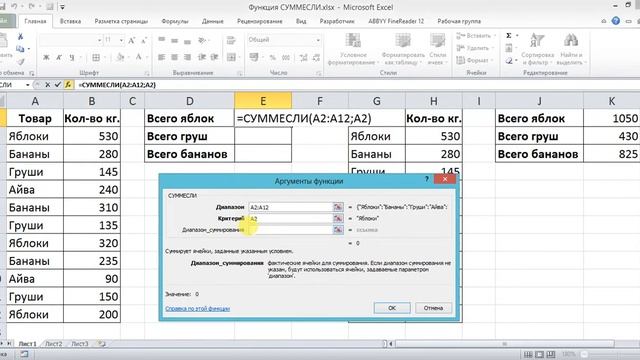Switch to the Вставка ribbon tab
This screenshot has height=360, width=640.
[70, 21]
